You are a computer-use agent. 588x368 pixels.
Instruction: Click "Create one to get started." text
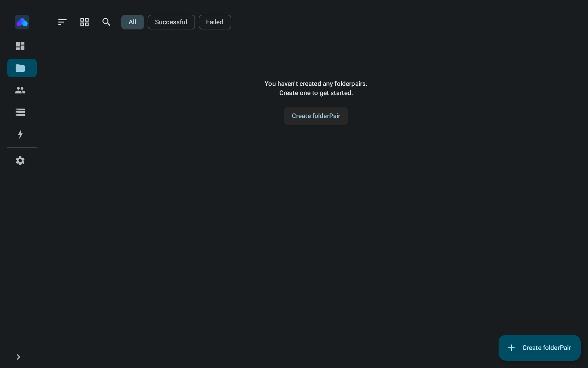pyautogui.click(x=316, y=93)
